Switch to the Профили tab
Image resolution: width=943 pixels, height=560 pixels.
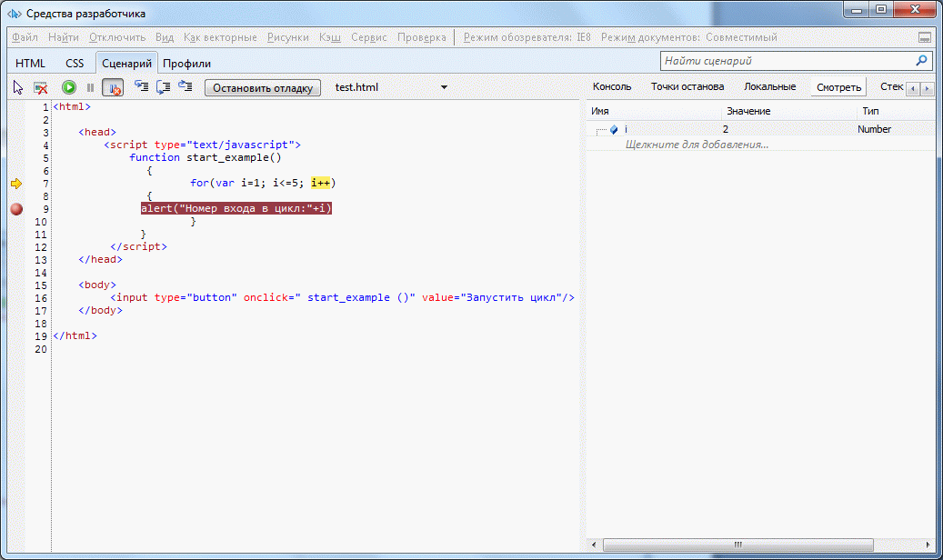coord(186,63)
